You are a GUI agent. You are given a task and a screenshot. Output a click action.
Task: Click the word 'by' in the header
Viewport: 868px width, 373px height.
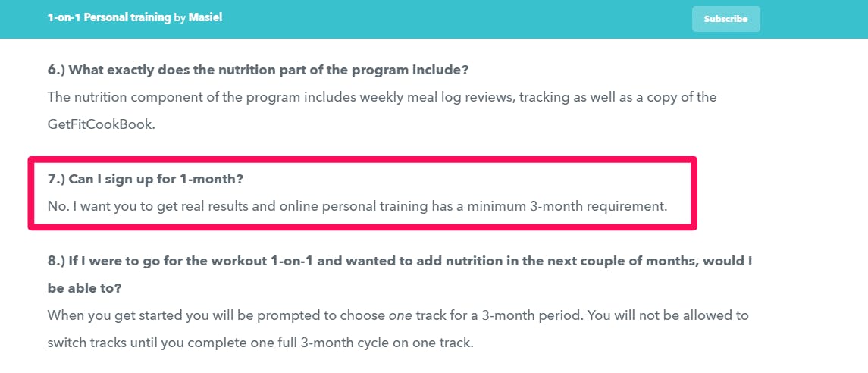click(180, 17)
